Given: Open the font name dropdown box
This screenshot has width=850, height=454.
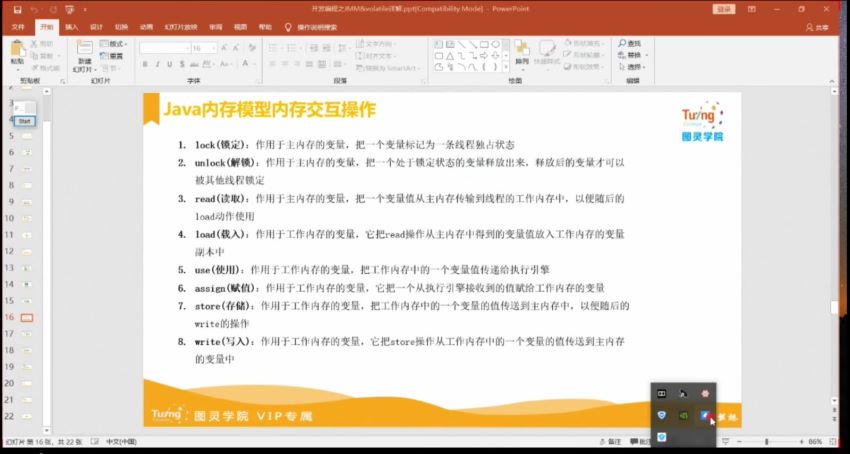Looking at the screenshot, I should point(163,48).
